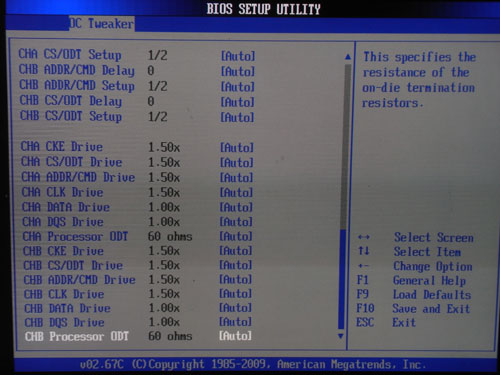Select the CHB CS/ODT Drive label
Viewport: 500px width, 375px height.
click(73, 265)
